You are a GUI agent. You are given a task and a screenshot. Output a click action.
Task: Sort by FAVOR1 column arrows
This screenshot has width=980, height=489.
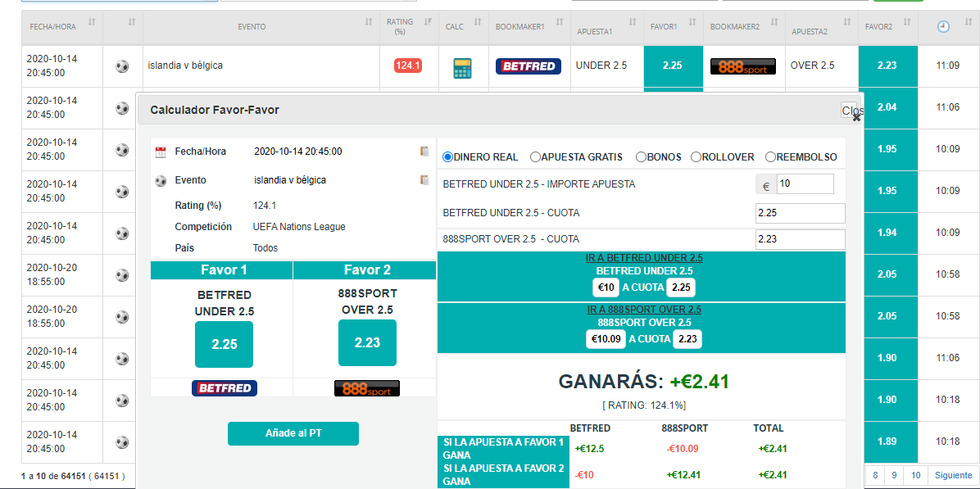tap(692, 22)
